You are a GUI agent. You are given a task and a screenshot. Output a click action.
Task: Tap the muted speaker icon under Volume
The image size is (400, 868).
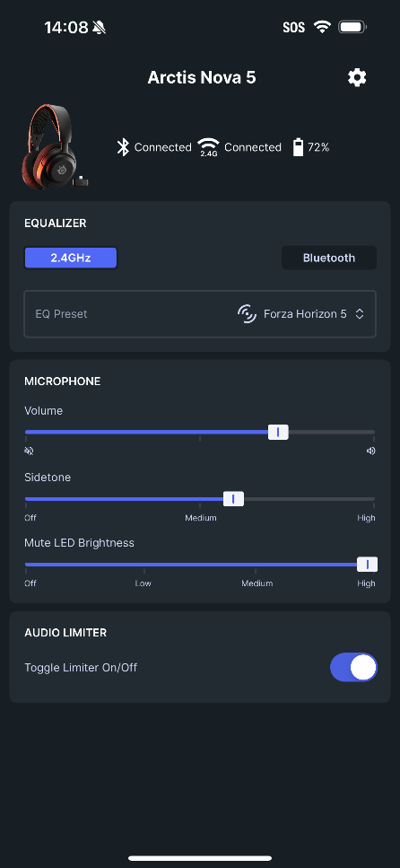[30, 451]
